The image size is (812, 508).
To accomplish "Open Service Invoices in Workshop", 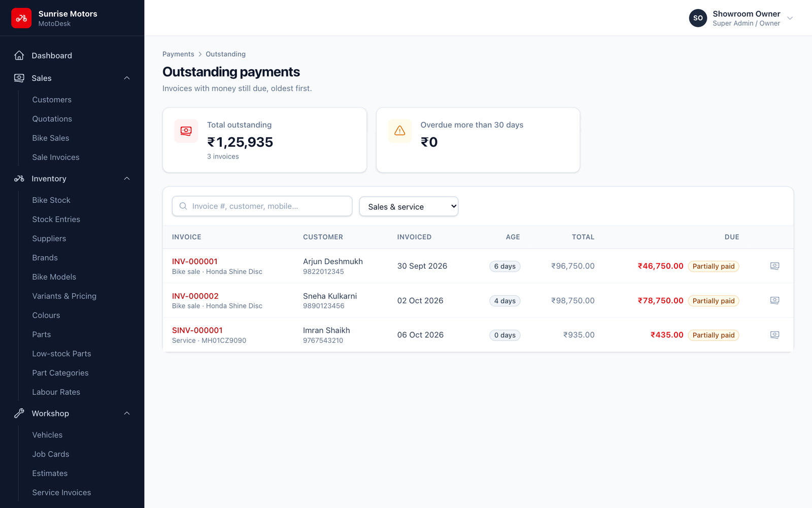I will pos(61,493).
